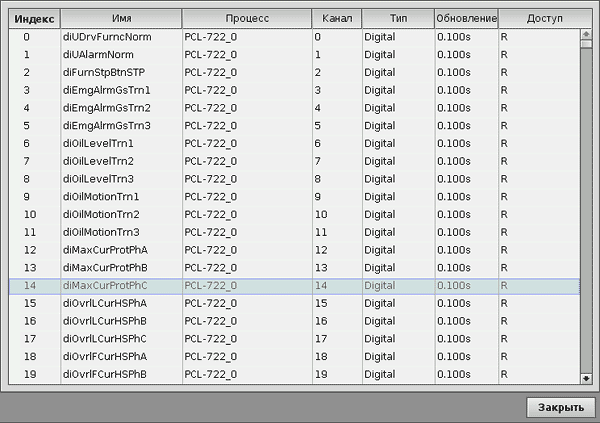The height and width of the screenshot is (423, 600).
Task: Select row diOvrlLCurHSPhA
Action: click(294, 303)
